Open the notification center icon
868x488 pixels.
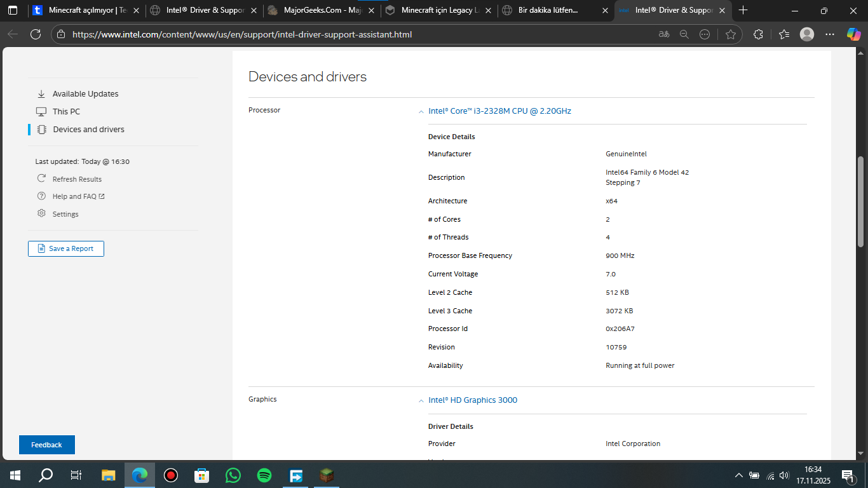click(847, 475)
